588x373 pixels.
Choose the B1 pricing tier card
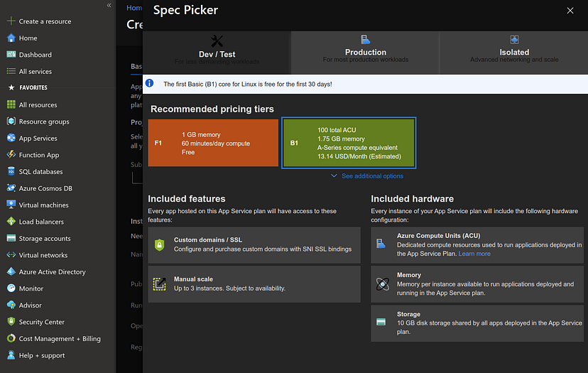coord(348,143)
